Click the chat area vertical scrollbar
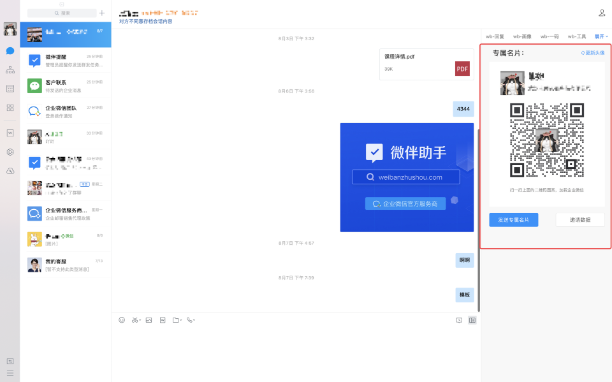 coord(479,220)
